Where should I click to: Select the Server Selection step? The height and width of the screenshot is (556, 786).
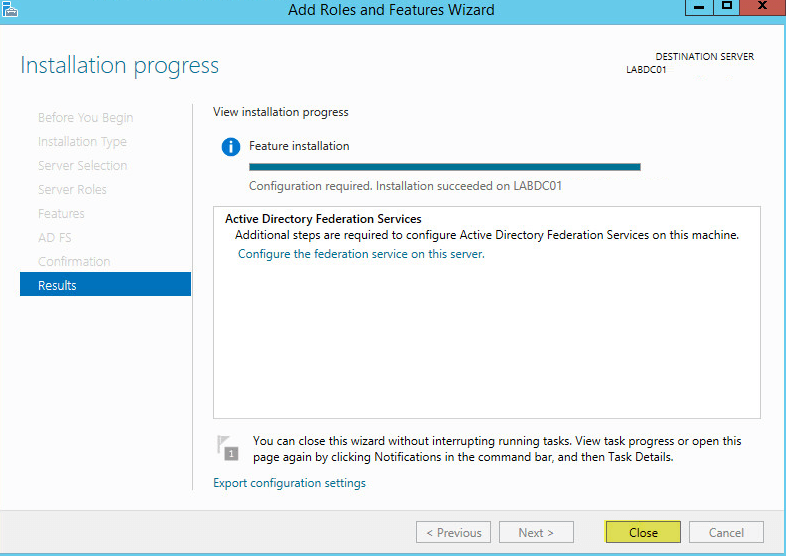(x=83, y=165)
